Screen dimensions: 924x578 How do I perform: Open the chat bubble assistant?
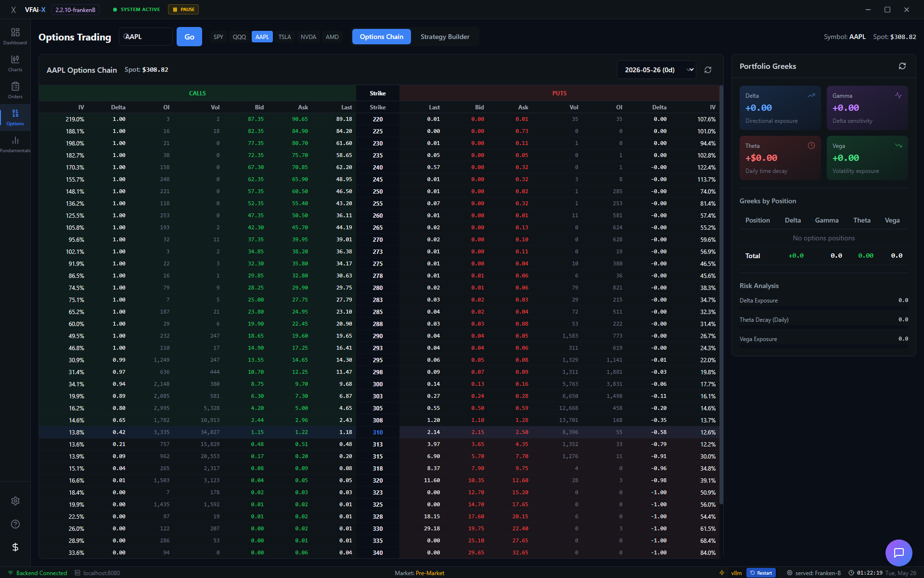point(898,552)
